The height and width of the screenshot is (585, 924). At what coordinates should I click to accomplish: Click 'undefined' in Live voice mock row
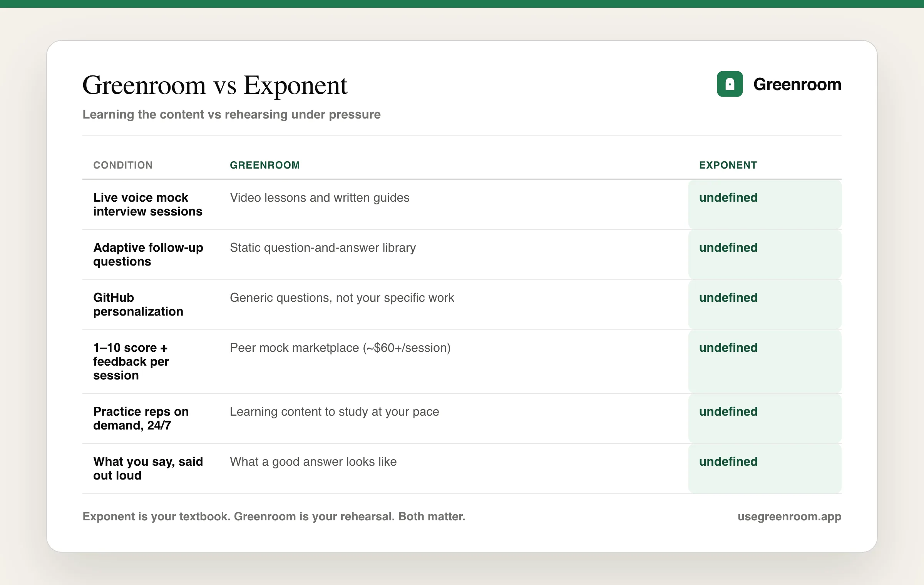tap(728, 197)
